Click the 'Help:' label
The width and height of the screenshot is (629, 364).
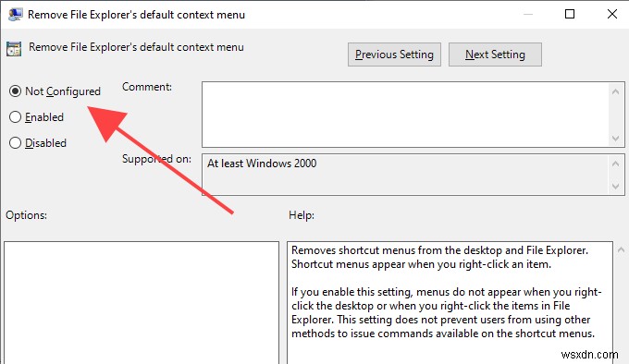point(302,215)
